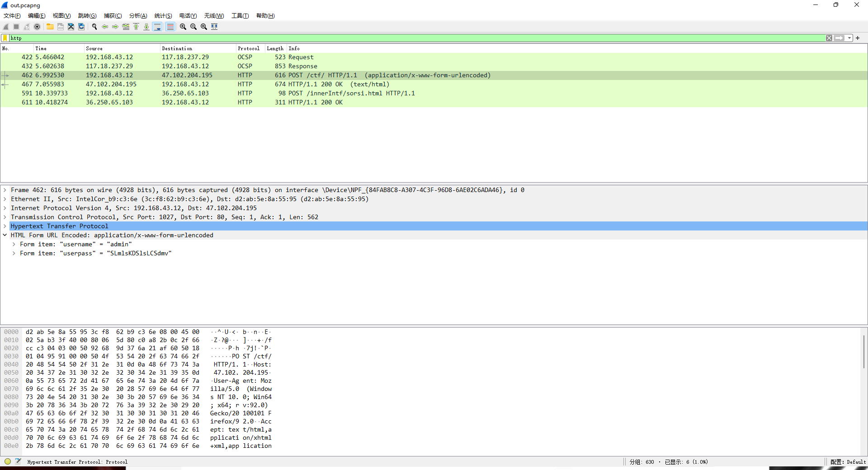Viewport: 868px width, 470px height.
Task: Expand Frame 462 details
Action: [5, 190]
